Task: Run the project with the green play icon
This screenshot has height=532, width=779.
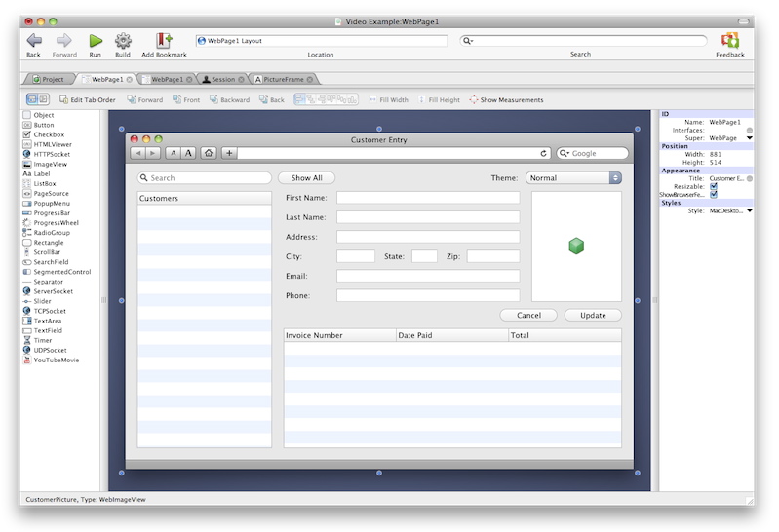Action: click(x=95, y=41)
